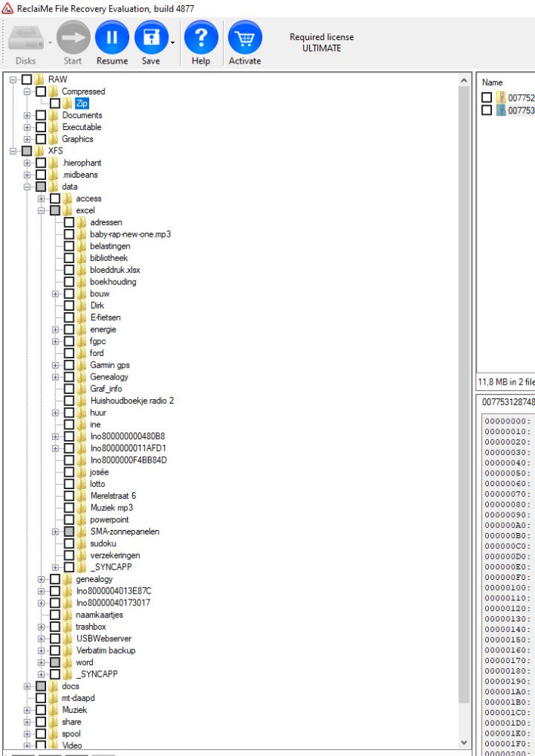
Task: Expand the SMA-zonnepanelen folder node
Action: coord(56,532)
